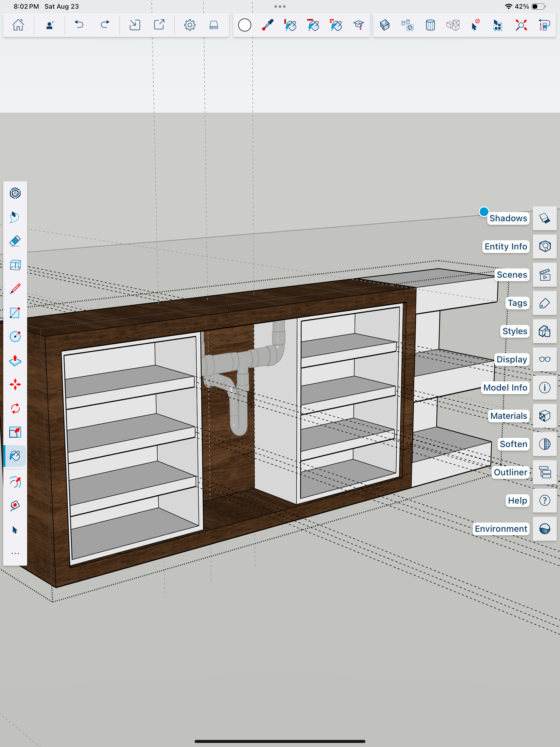
Task: Select the Pencil line tool
Action: [15, 289]
